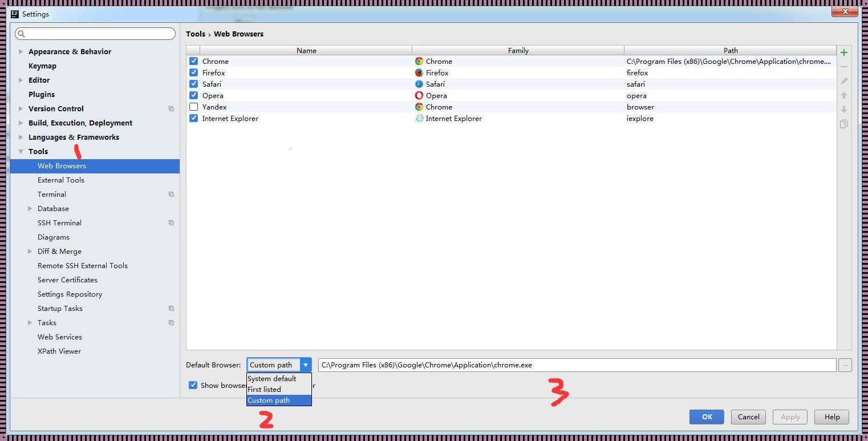The width and height of the screenshot is (868, 441).
Task: Open the XPath Viewer settings
Action: tap(59, 351)
